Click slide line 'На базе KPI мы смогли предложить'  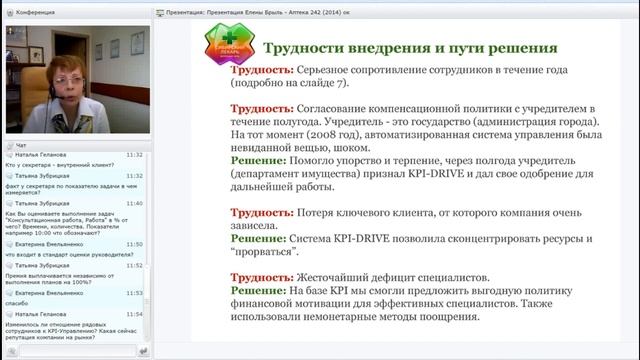[431, 291]
